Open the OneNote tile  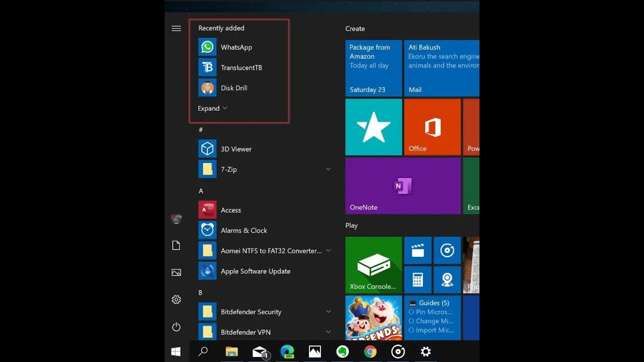click(x=403, y=186)
